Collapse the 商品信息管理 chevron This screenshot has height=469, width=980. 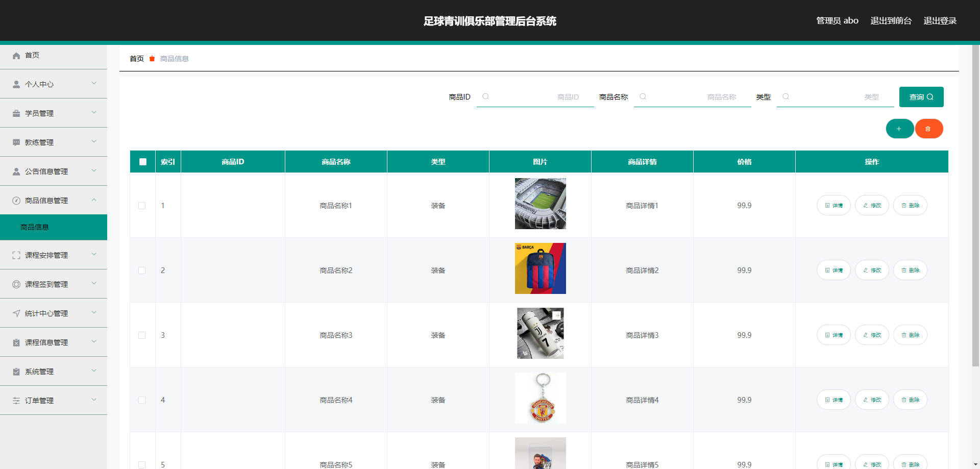94,200
